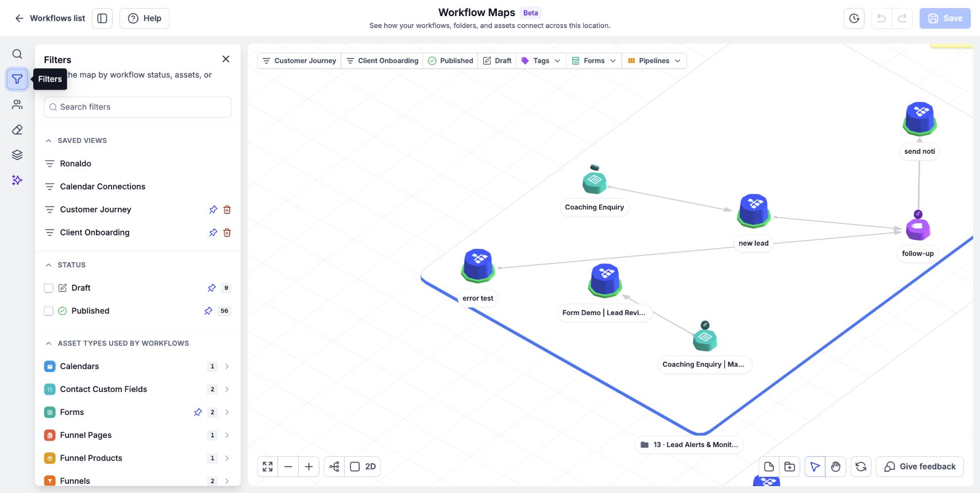Screen dimensions: 980x493
Task: Click the undo arrow icon
Action: coord(881,18)
